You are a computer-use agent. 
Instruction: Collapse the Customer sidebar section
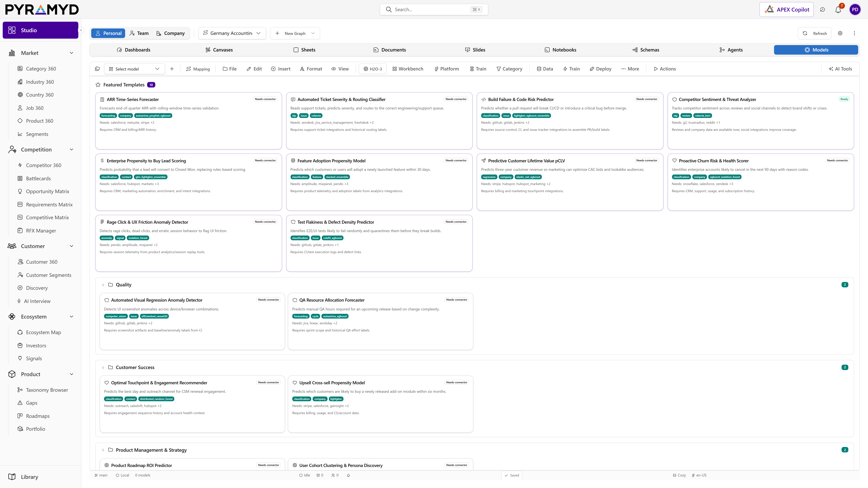71,246
